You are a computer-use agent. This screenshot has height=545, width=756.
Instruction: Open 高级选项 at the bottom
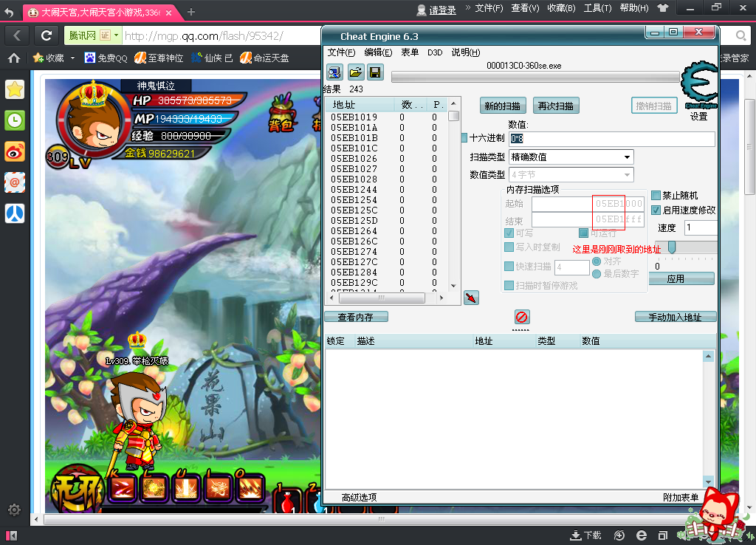click(360, 497)
